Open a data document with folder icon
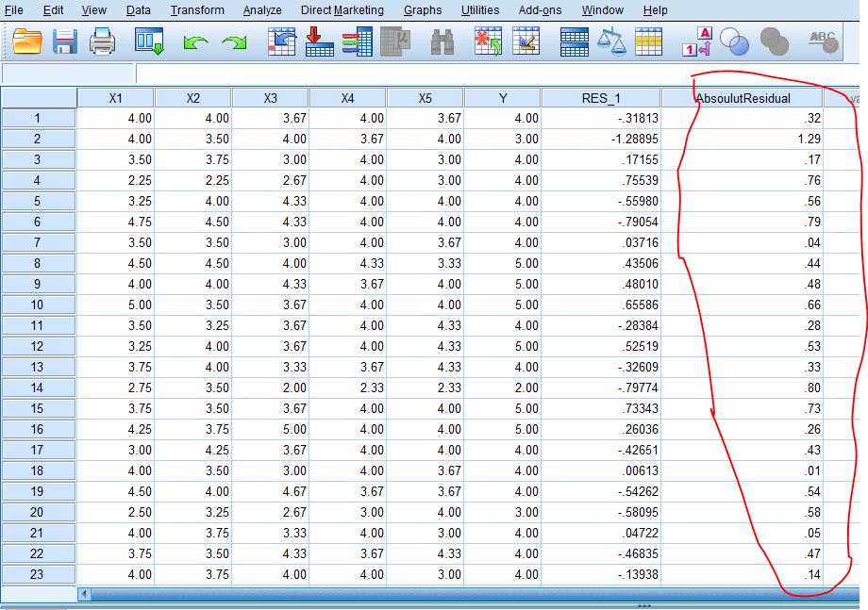 (x=27, y=42)
